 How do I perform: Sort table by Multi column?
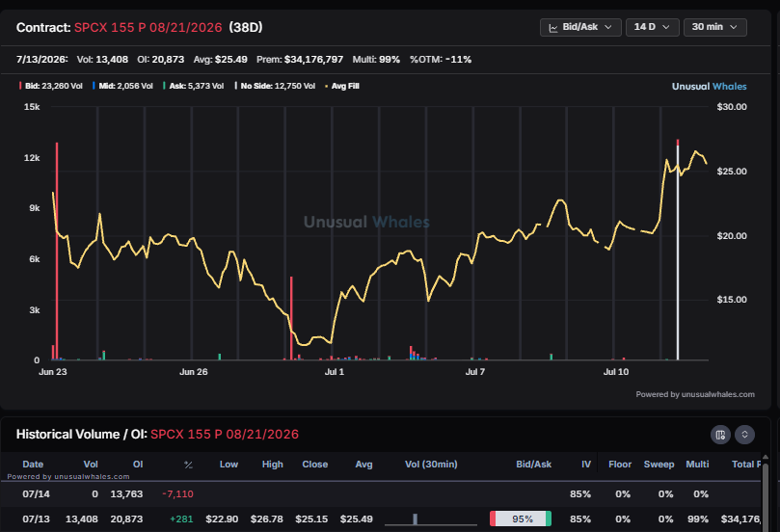click(697, 465)
